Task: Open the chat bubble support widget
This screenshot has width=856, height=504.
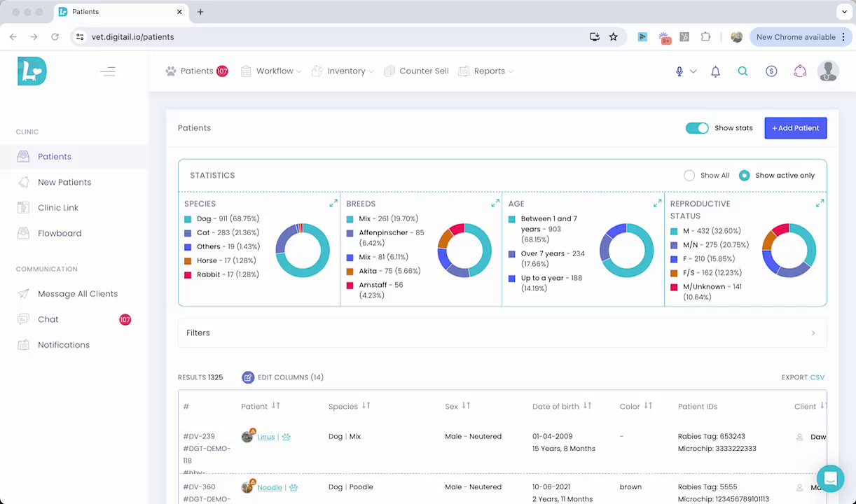Action: click(830, 479)
